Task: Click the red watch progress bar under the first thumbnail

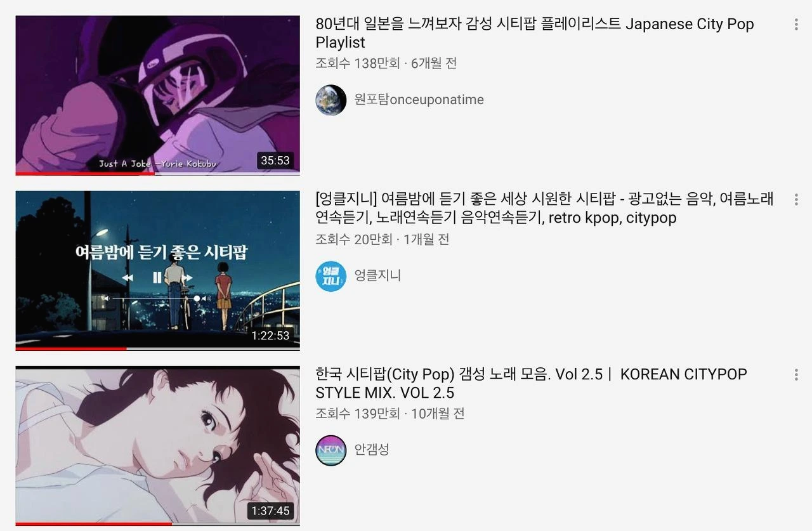Action: (85, 173)
